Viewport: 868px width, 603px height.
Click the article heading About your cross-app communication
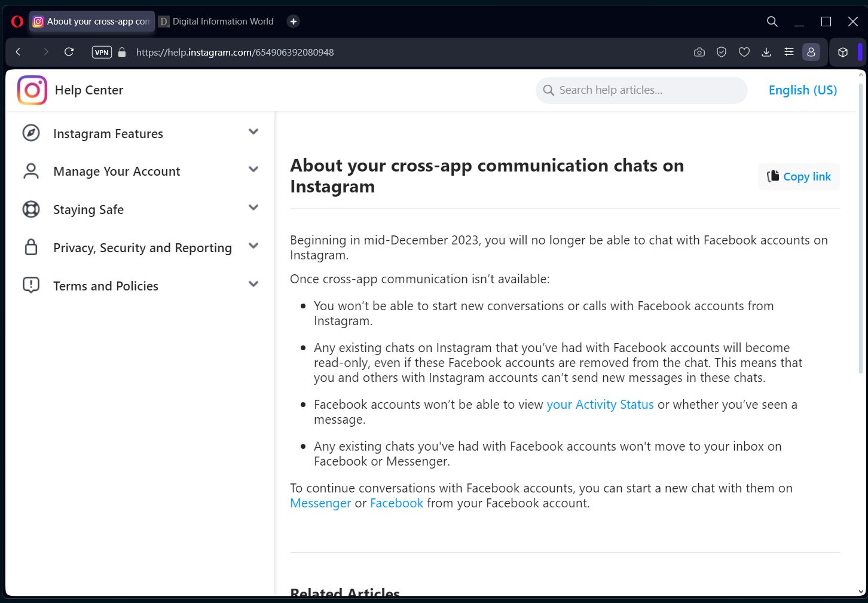pyautogui.click(x=487, y=176)
